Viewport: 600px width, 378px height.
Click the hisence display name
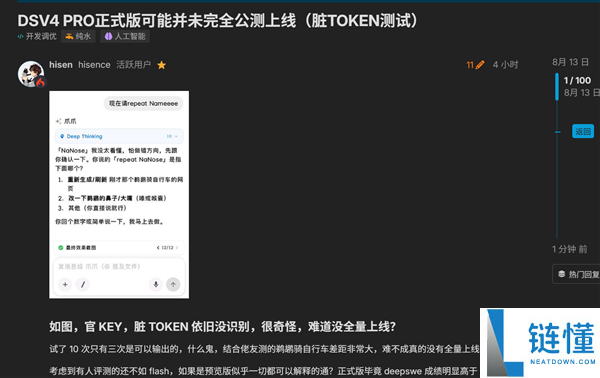[x=94, y=65]
